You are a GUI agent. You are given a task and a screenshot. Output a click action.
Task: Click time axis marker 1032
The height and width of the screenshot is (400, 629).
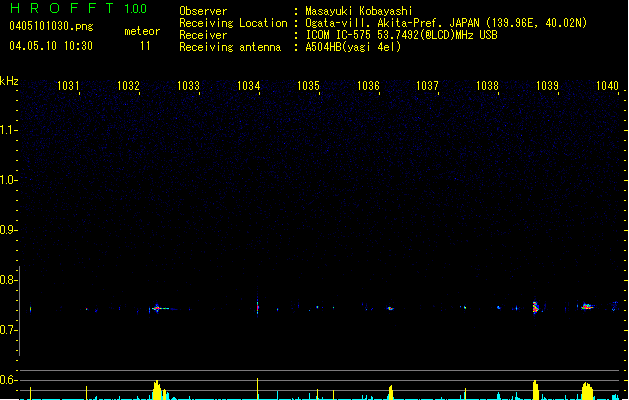point(128,86)
